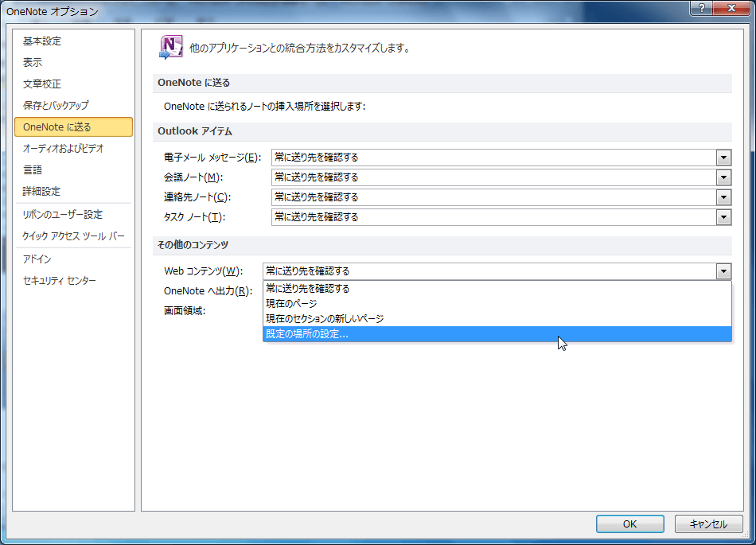Click the OneNote へ出力(R) label
Screen dimensions: 756x545
point(208,291)
